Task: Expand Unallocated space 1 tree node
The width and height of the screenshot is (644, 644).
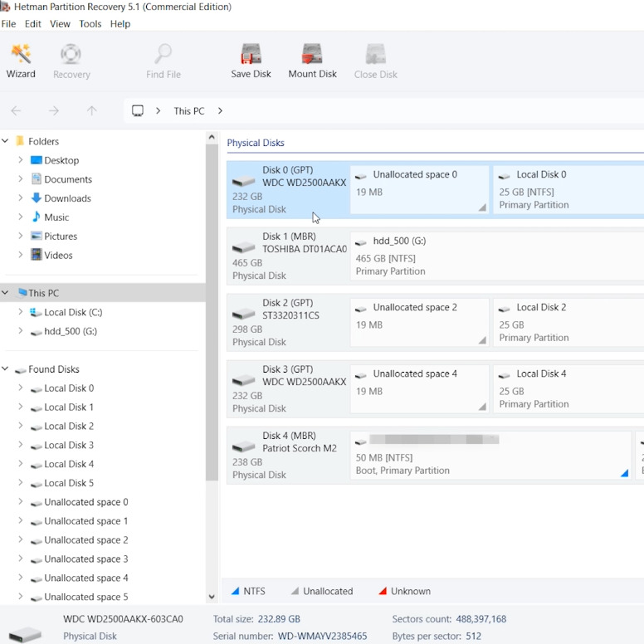Action: coord(20,520)
